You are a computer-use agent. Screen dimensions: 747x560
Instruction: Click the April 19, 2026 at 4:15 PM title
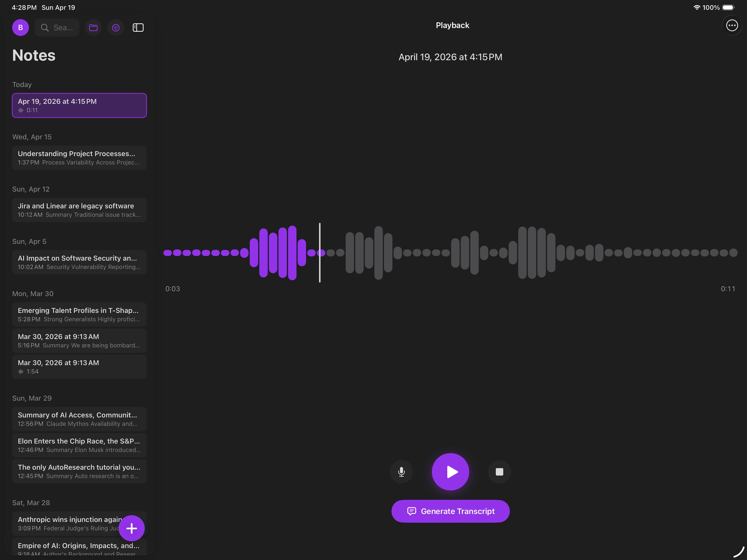tap(450, 57)
